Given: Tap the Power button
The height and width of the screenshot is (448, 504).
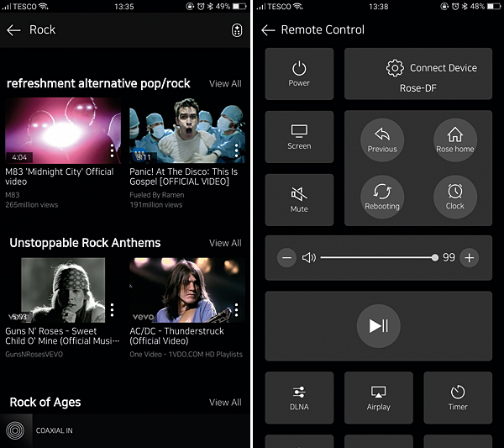Looking at the screenshot, I should pos(299,74).
